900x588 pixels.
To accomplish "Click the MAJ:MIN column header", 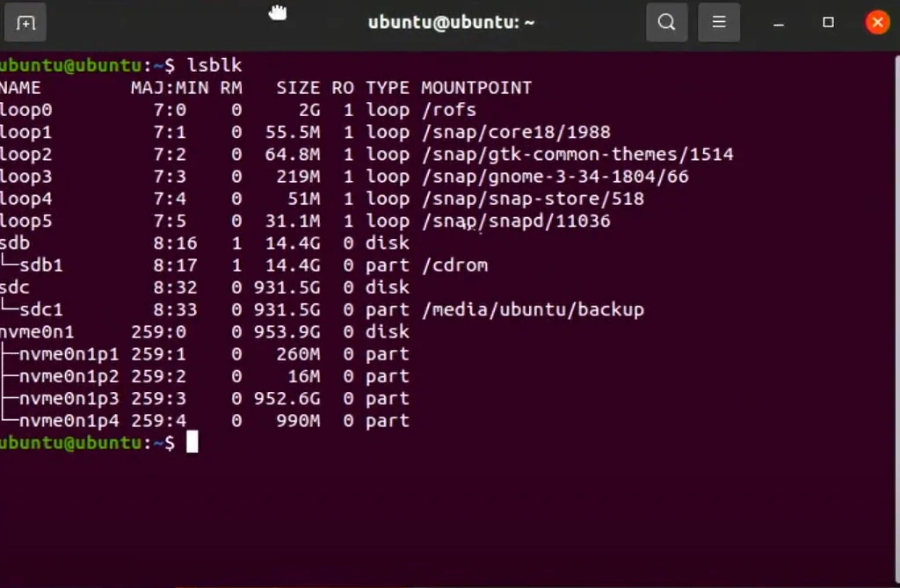I will (170, 88).
